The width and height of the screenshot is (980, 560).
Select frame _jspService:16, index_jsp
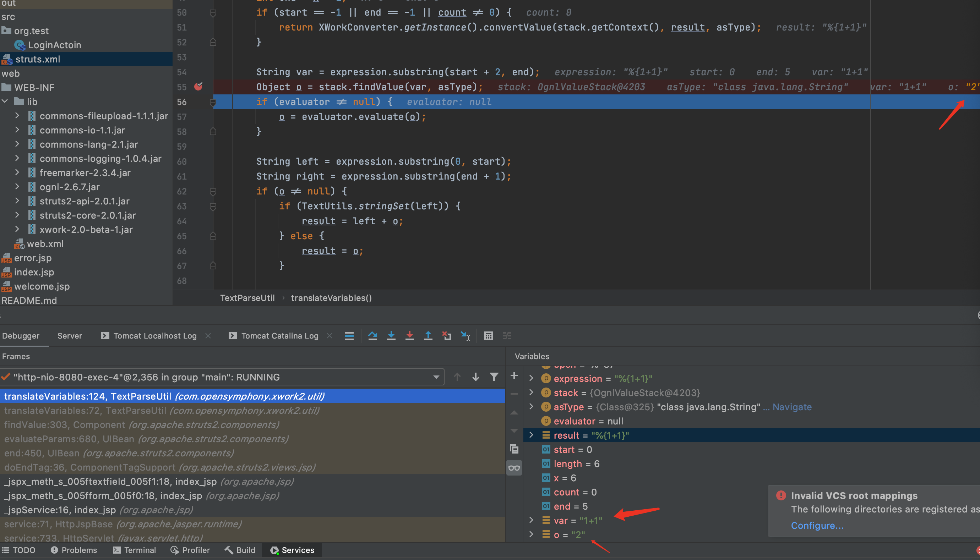[x=252, y=510]
